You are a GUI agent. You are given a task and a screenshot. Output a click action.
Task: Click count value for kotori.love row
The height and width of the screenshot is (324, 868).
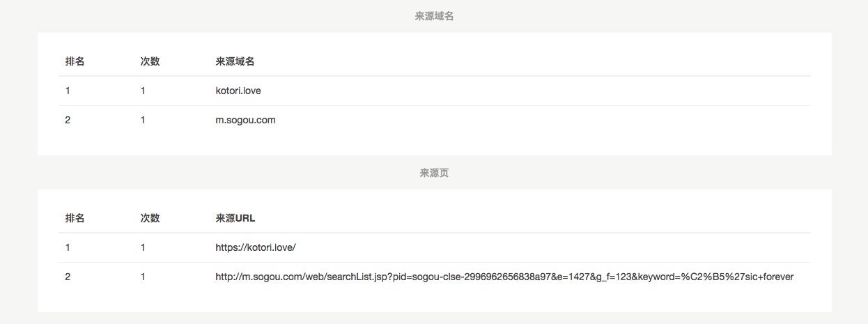[x=143, y=91]
